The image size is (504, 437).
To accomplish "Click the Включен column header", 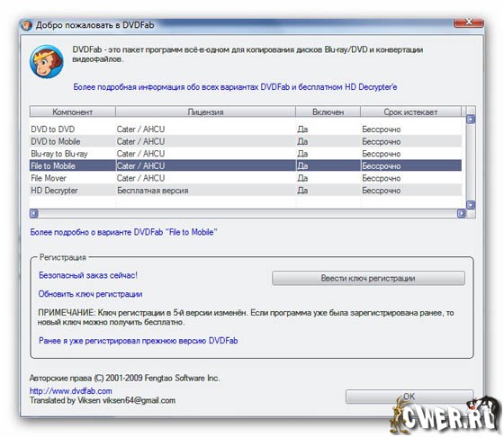I will pos(328,111).
